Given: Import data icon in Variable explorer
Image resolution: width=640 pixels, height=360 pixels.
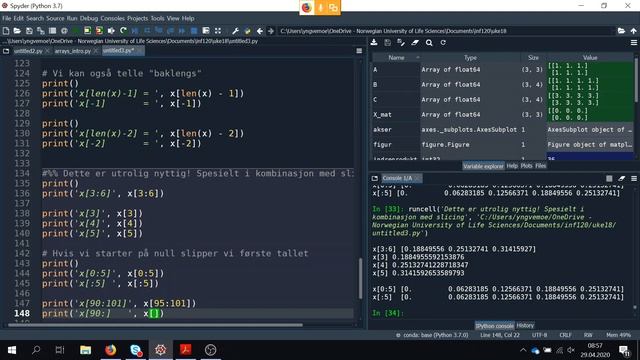Looking at the screenshot, I should point(374,42).
